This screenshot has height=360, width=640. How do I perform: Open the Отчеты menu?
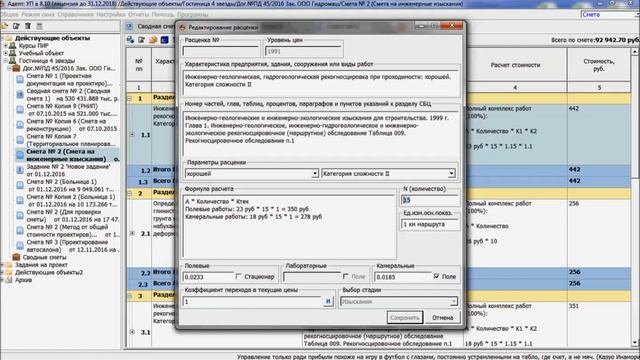pyautogui.click(x=139, y=14)
